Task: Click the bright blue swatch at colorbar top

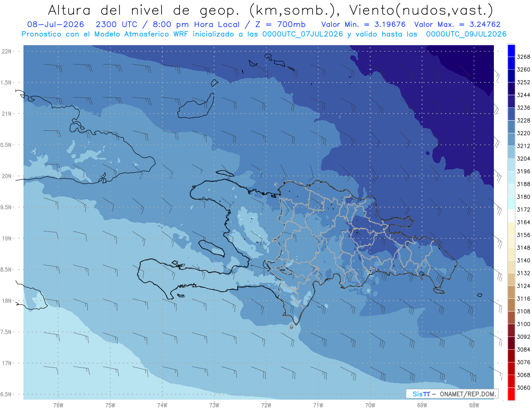Action: click(x=511, y=51)
